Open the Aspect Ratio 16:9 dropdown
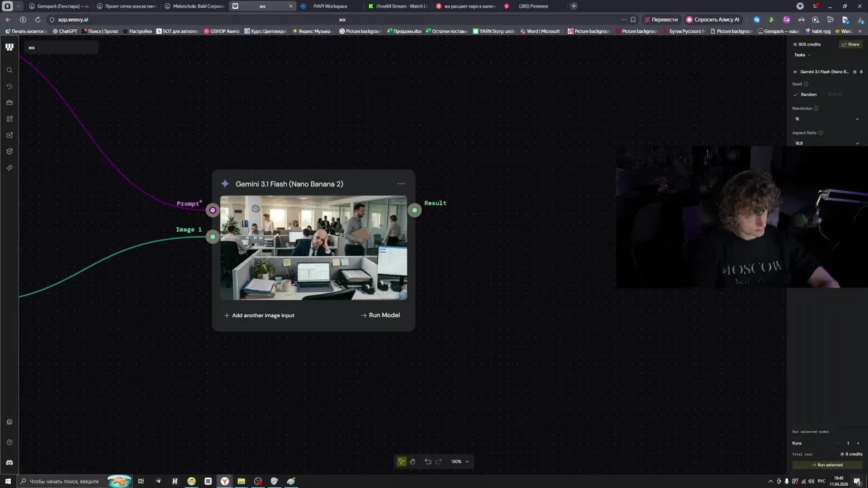 tap(827, 143)
